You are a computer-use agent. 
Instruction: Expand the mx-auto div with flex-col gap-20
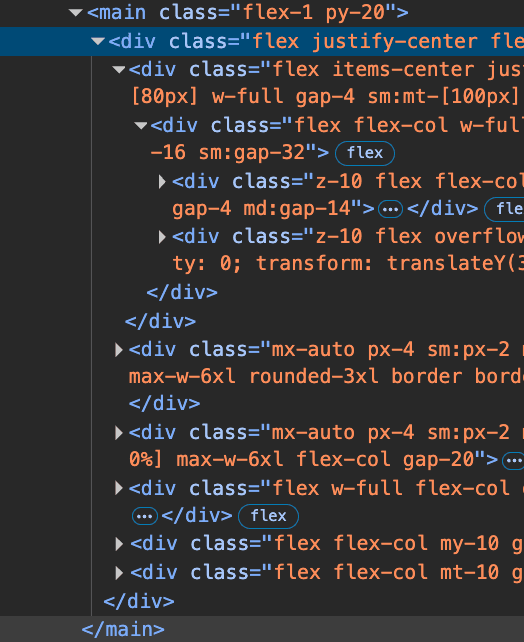tap(119, 432)
